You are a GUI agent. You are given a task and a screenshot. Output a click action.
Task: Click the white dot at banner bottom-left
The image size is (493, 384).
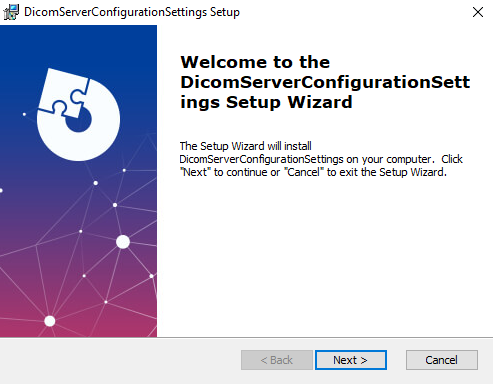click(x=50, y=321)
